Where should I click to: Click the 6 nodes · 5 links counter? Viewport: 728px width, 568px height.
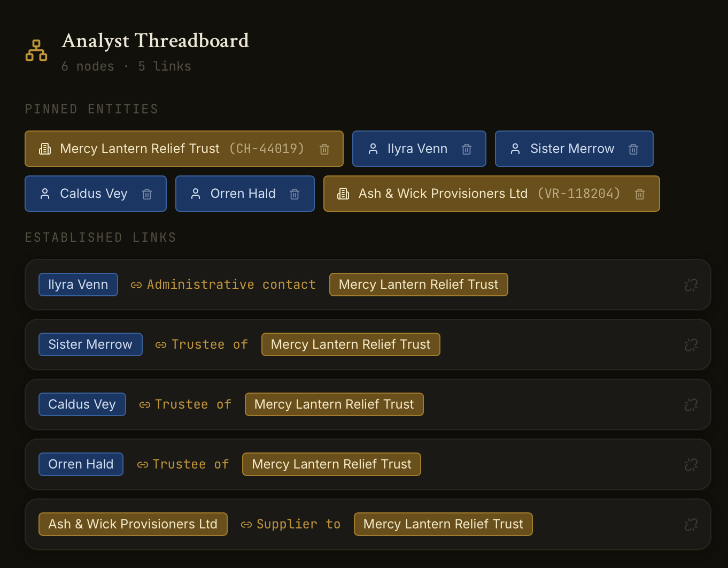tap(126, 66)
